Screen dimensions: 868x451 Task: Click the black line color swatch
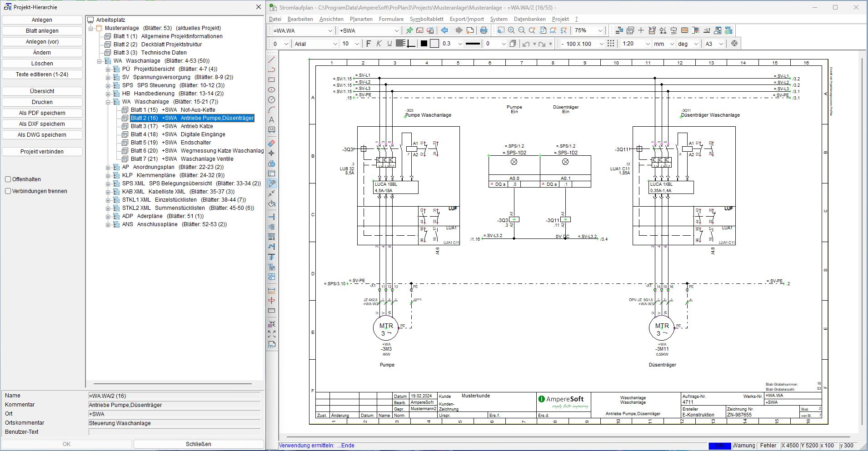pyautogui.click(x=424, y=44)
